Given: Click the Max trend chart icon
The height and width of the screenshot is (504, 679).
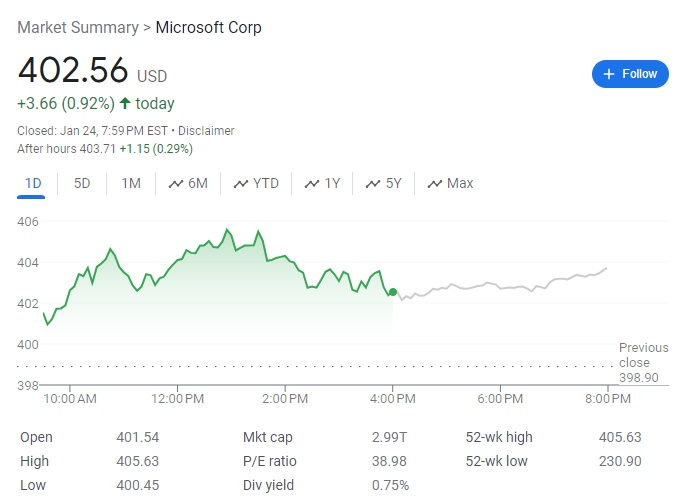Looking at the screenshot, I should (435, 184).
